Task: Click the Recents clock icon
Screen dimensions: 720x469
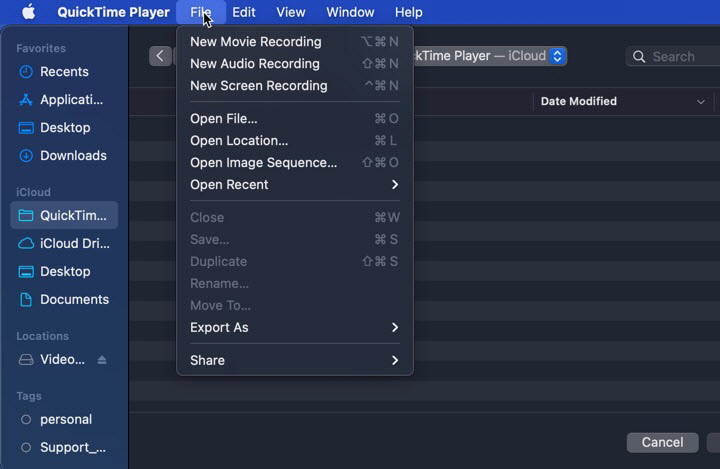Action: [x=26, y=72]
